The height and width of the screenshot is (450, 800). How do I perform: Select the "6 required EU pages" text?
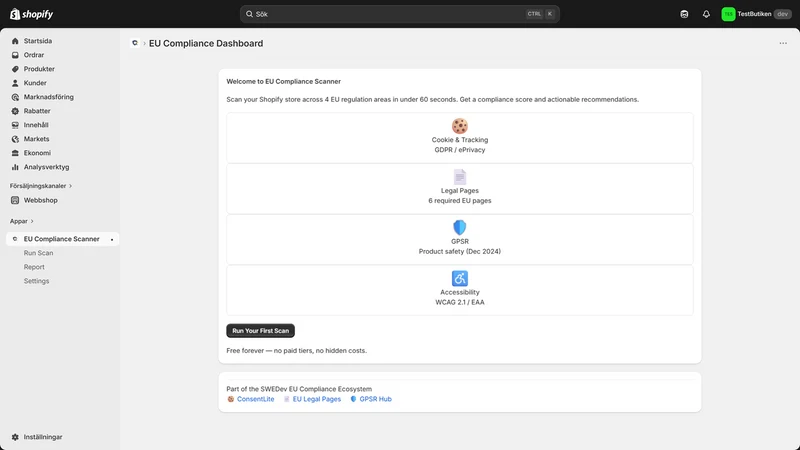pos(460,201)
